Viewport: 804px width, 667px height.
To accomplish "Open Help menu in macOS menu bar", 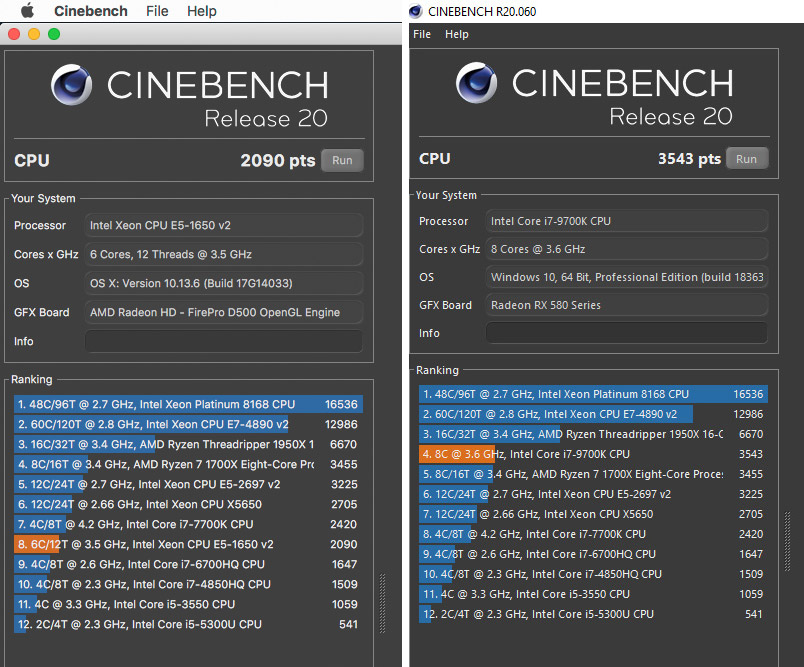I will coord(202,11).
